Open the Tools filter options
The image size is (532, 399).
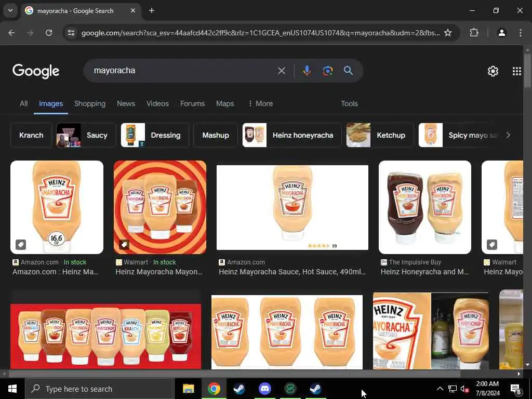tap(349, 103)
